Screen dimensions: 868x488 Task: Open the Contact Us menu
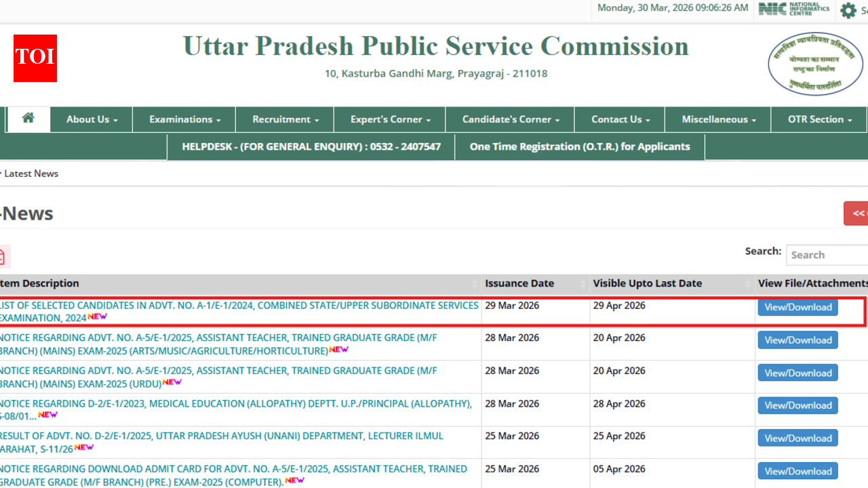coord(619,119)
